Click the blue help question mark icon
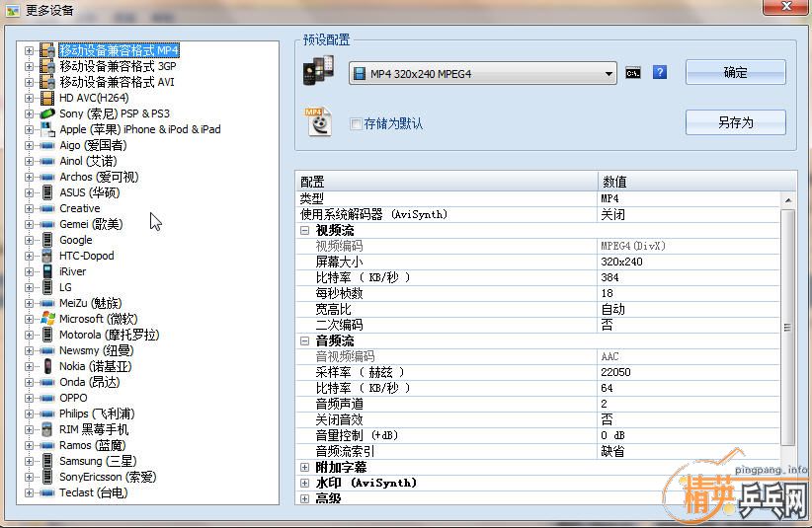The width and height of the screenshot is (812, 528). coord(660,73)
